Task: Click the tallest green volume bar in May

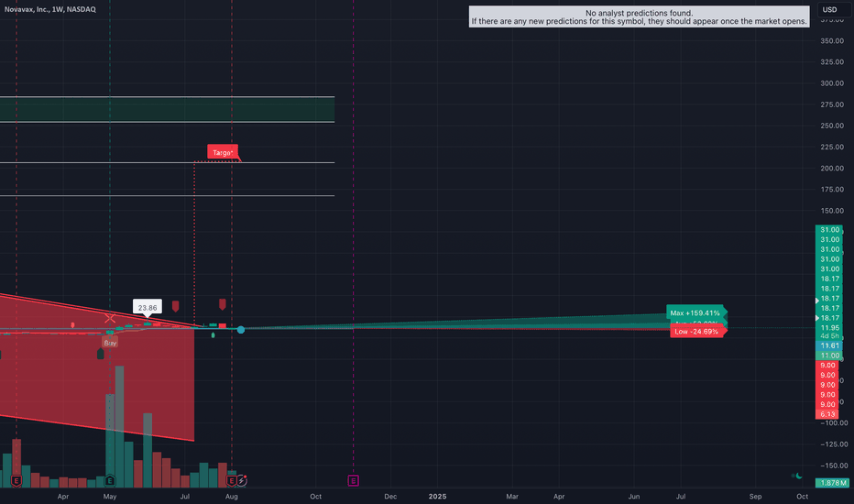Action: click(x=119, y=427)
